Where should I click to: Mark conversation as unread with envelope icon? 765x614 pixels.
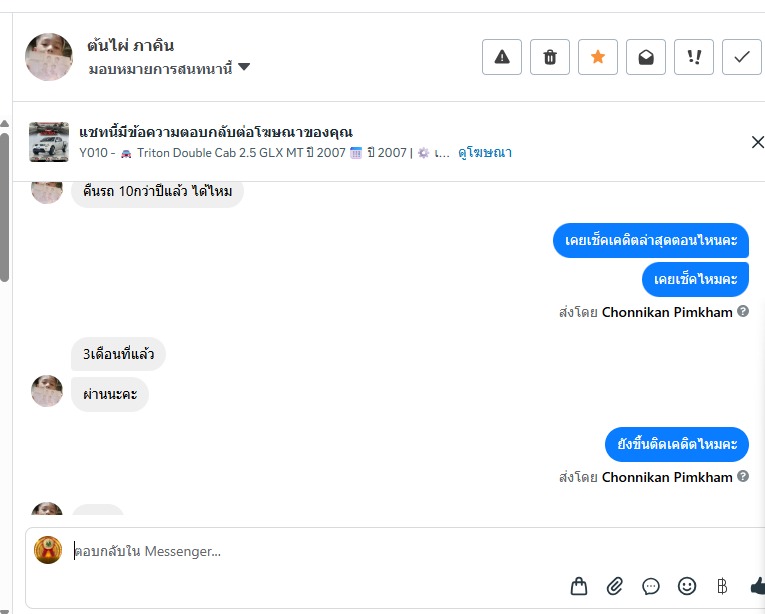pos(646,57)
